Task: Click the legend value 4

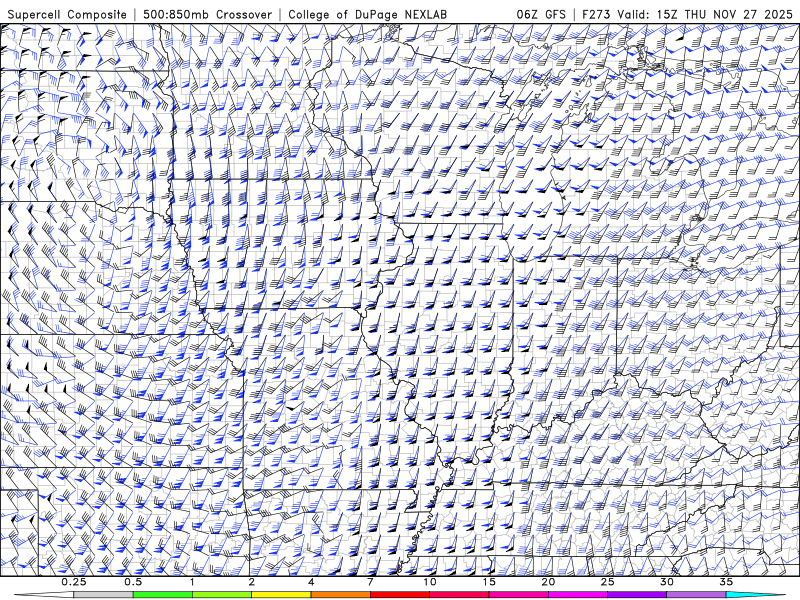Action: (311, 582)
